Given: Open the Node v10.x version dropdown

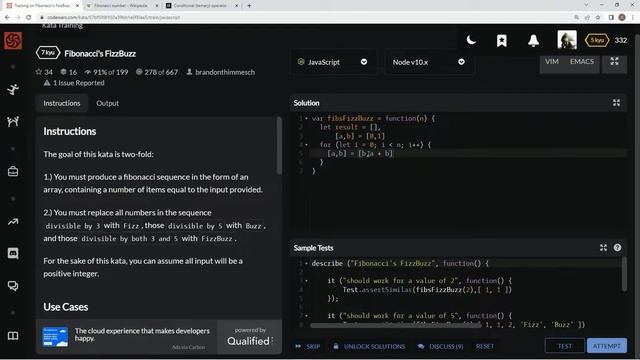Looking at the screenshot, I should point(429,62).
